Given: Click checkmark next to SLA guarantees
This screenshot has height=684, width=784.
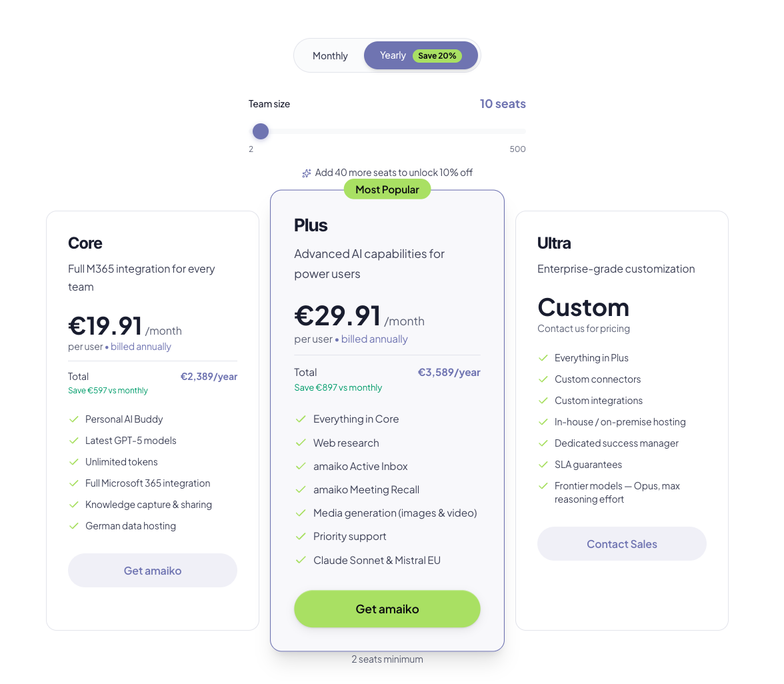Looking at the screenshot, I should pyautogui.click(x=543, y=465).
